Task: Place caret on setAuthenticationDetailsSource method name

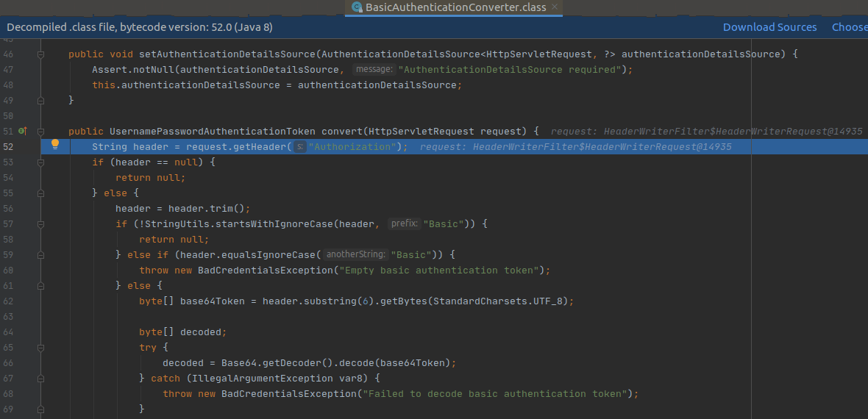Action: point(227,54)
